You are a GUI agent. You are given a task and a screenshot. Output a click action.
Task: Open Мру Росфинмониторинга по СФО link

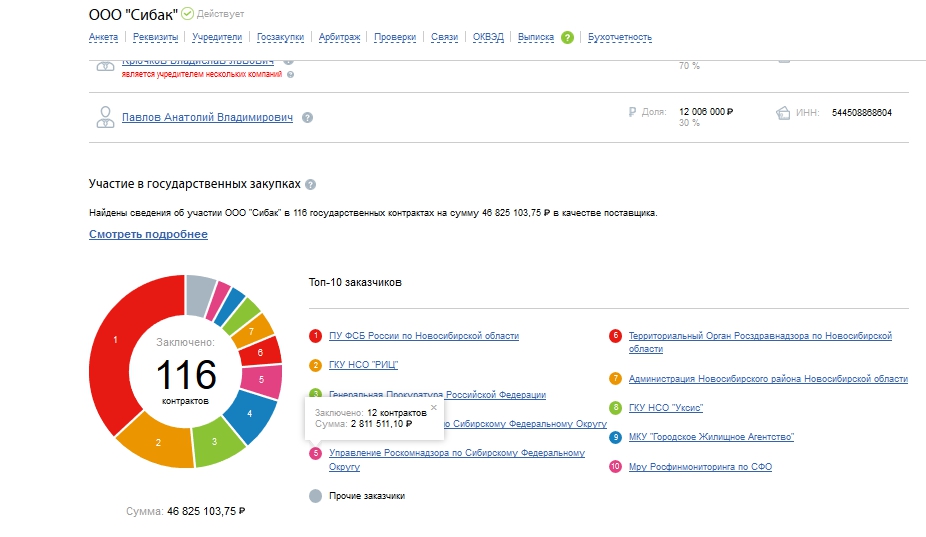click(x=700, y=466)
